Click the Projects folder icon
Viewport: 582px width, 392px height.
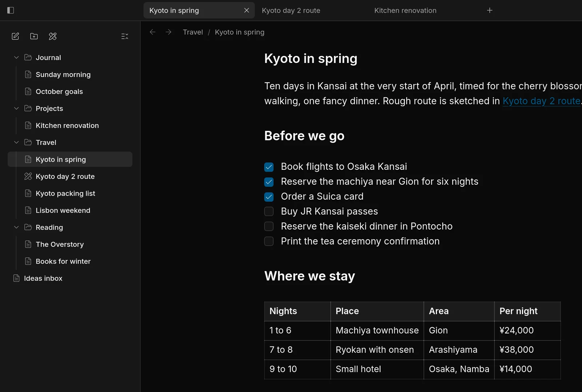pos(28,108)
